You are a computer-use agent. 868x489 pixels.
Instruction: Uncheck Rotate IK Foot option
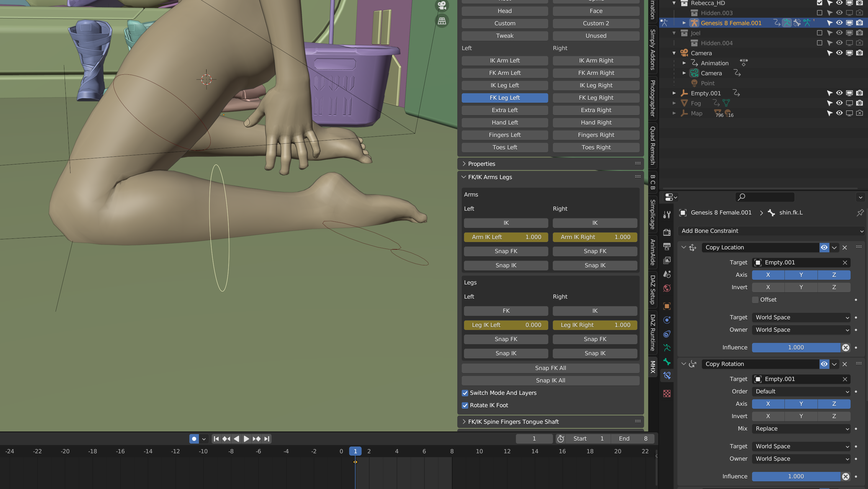pyautogui.click(x=465, y=405)
